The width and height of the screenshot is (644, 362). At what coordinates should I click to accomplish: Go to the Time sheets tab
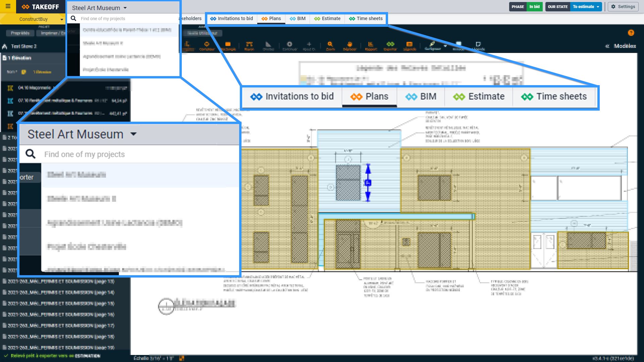point(366,18)
